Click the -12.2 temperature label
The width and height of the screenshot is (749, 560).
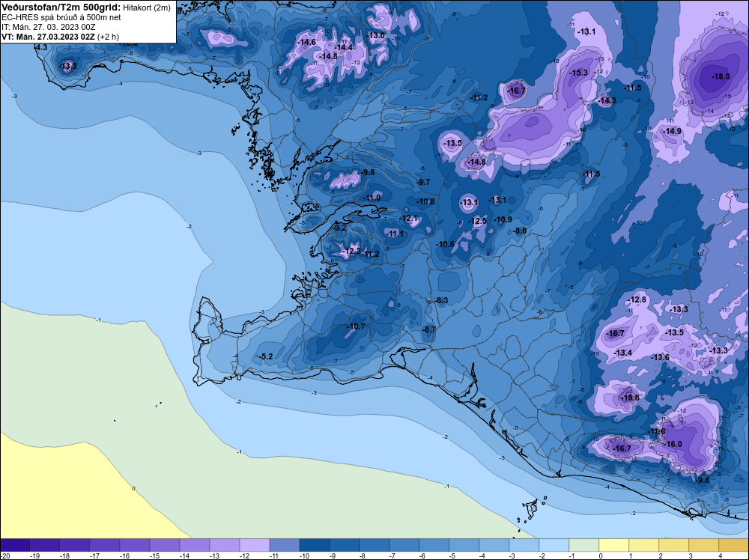click(x=351, y=251)
